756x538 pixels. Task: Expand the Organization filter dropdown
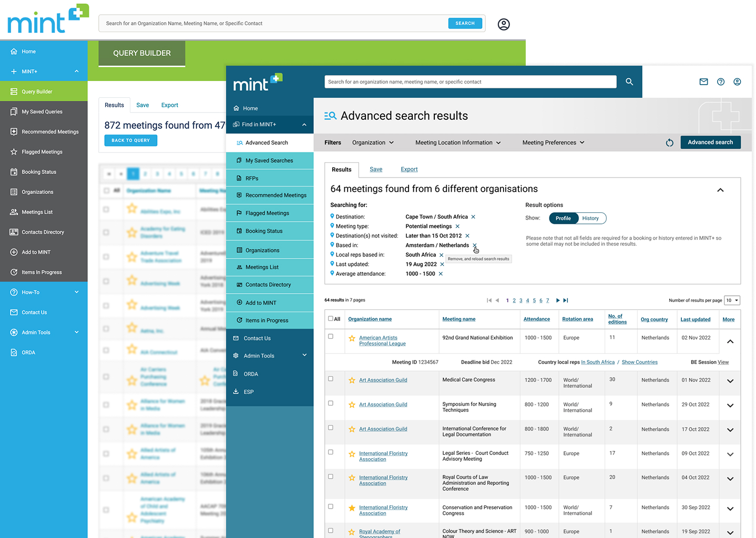(373, 143)
